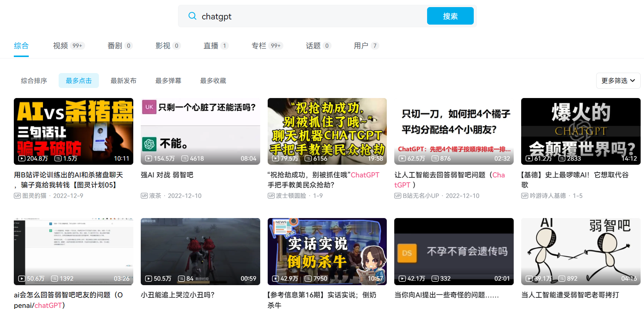
Task: Sort results by 最多弹幕
Action: 168,81
